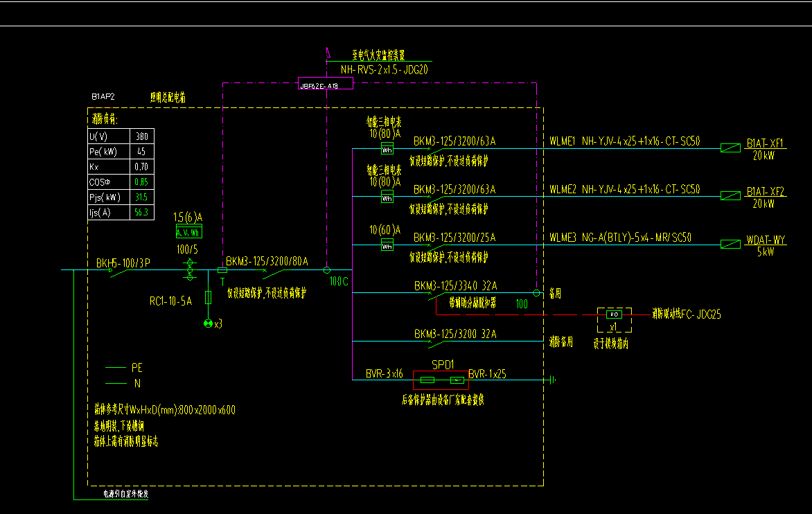
Task: Select the BKM3-125/3200/63A label on WLME2 branch
Action: (x=454, y=189)
